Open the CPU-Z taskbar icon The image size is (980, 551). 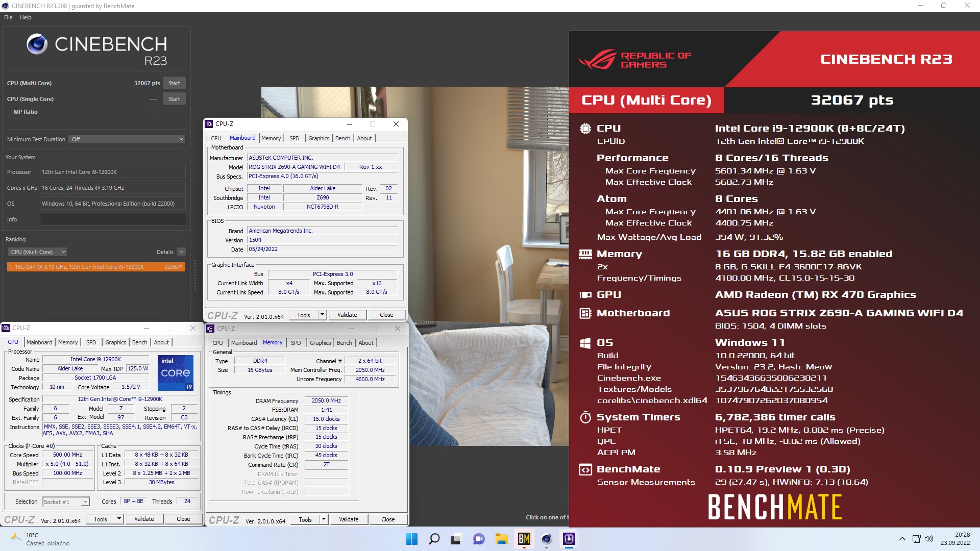(x=569, y=539)
